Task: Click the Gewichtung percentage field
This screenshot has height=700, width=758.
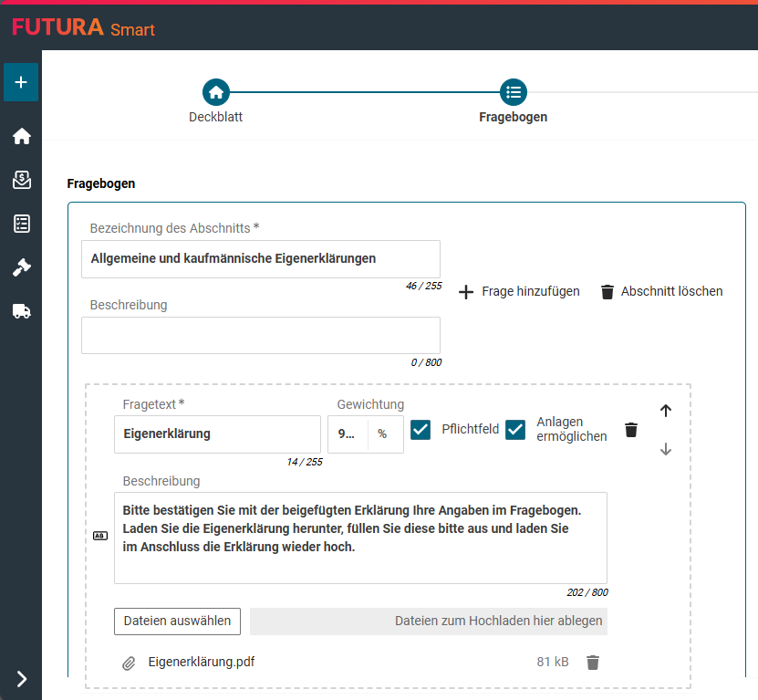Action: [x=348, y=434]
